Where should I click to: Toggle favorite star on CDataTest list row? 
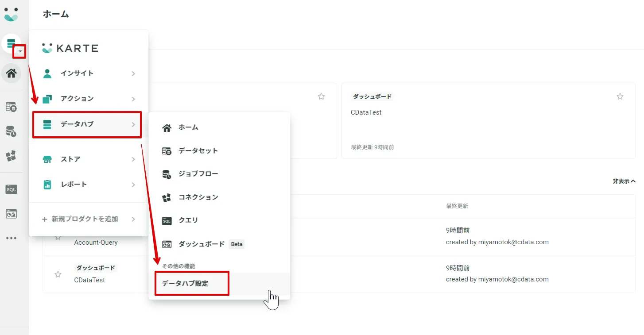tap(58, 274)
